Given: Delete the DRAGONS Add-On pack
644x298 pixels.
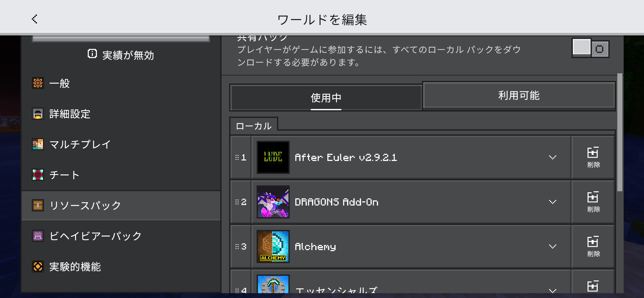Looking at the screenshot, I should point(593,202).
